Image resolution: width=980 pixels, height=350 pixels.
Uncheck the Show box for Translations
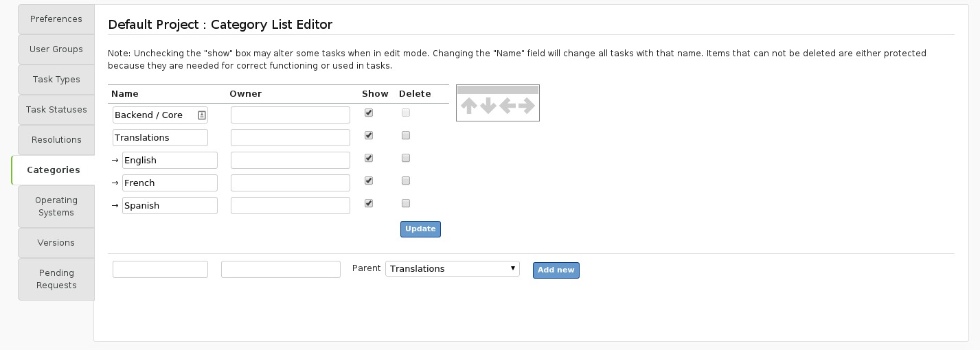[369, 135]
